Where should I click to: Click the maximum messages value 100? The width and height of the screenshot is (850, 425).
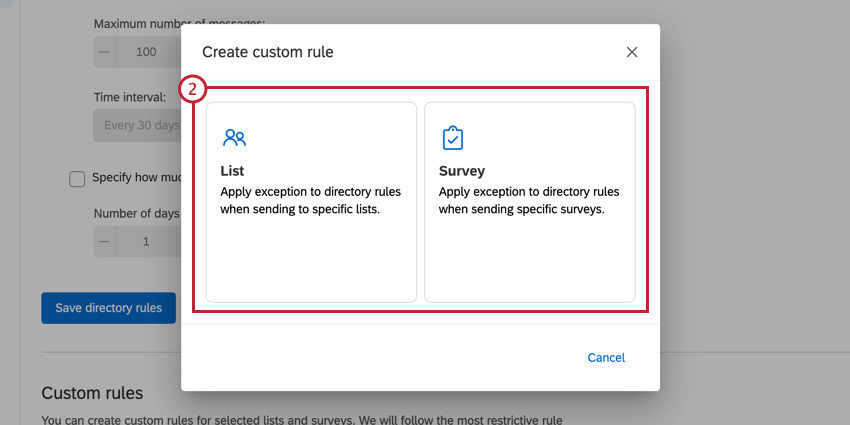pyautogui.click(x=146, y=52)
